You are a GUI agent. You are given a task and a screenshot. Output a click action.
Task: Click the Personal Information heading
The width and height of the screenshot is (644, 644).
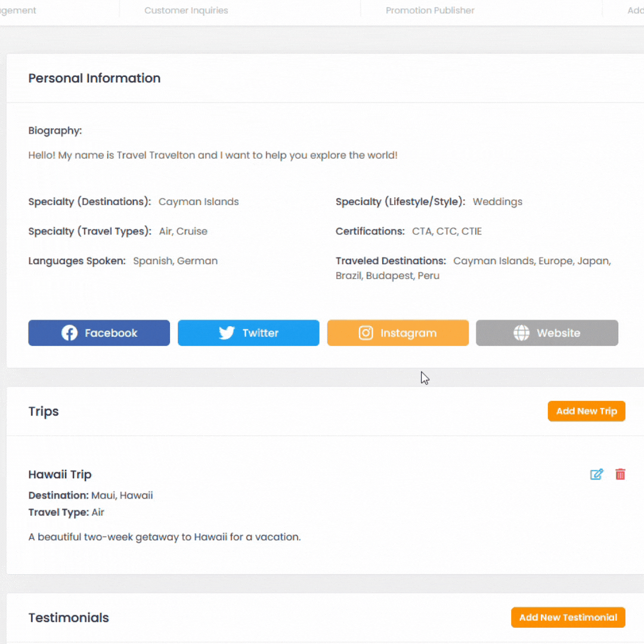coord(94,78)
